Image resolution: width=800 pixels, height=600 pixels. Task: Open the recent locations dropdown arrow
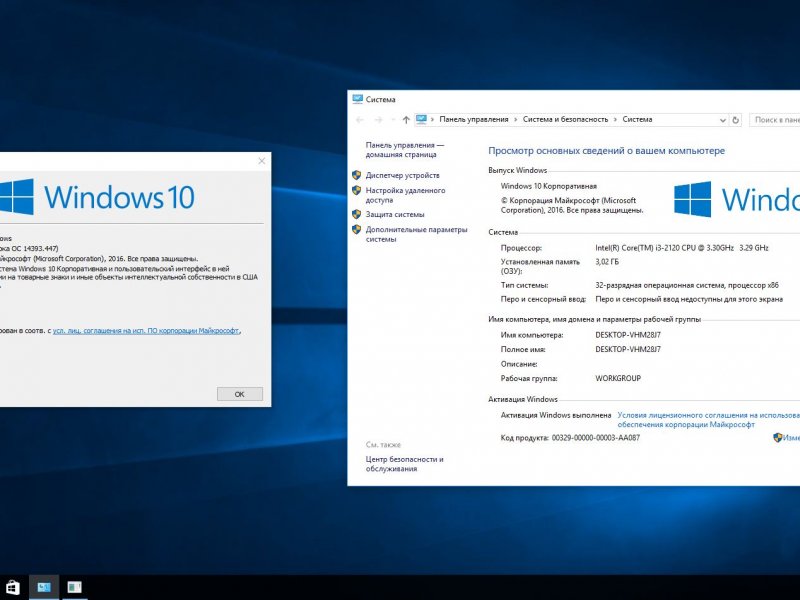coord(393,120)
